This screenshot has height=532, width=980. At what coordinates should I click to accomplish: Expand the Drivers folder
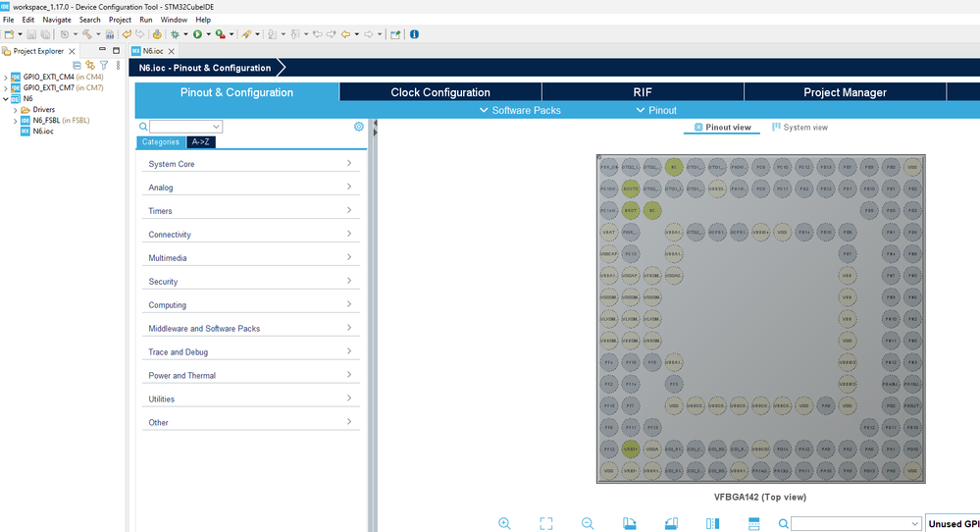[16, 110]
